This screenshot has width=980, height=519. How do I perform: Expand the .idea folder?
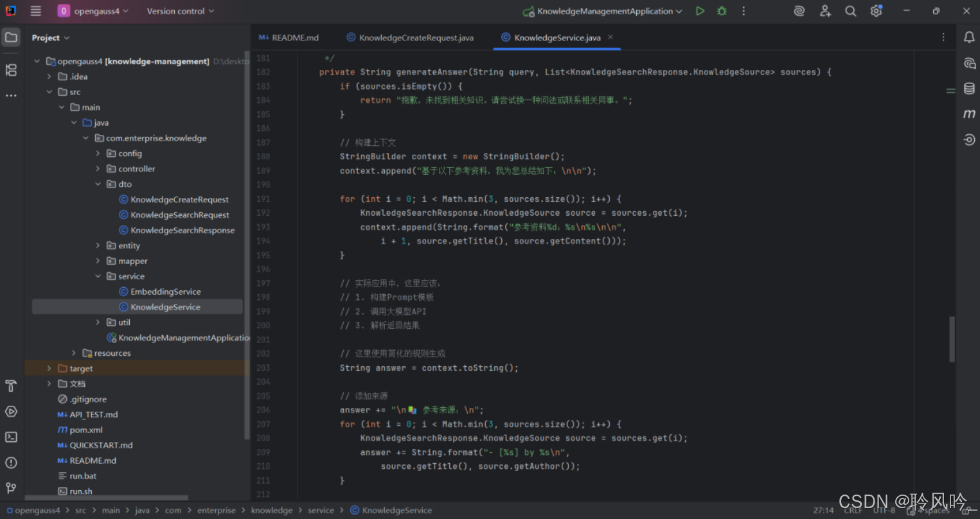tap(49, 76)
